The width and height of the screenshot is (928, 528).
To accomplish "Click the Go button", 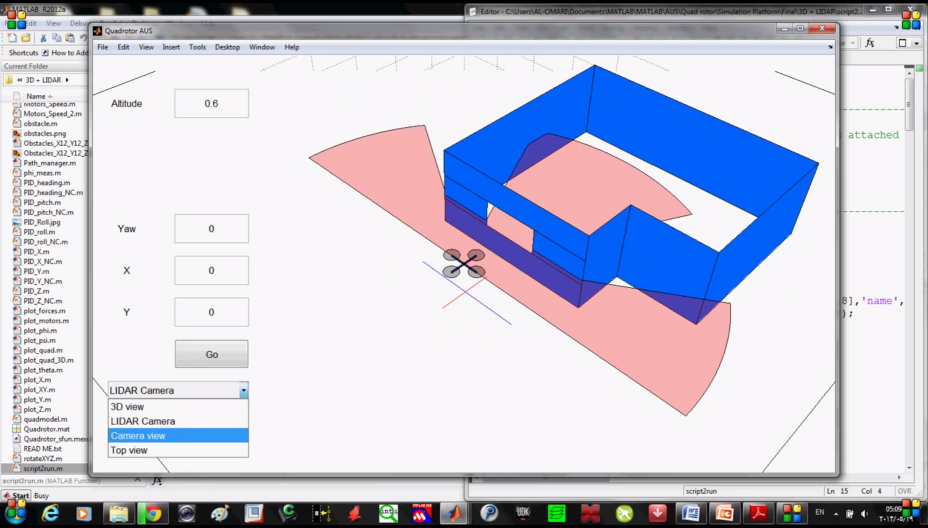I will [x=211, y=354].
